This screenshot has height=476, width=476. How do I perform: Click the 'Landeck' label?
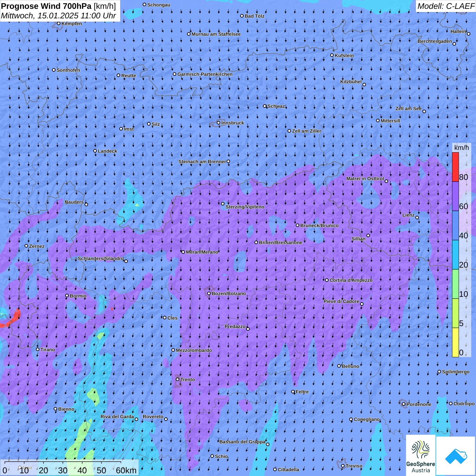click(107, 151)
